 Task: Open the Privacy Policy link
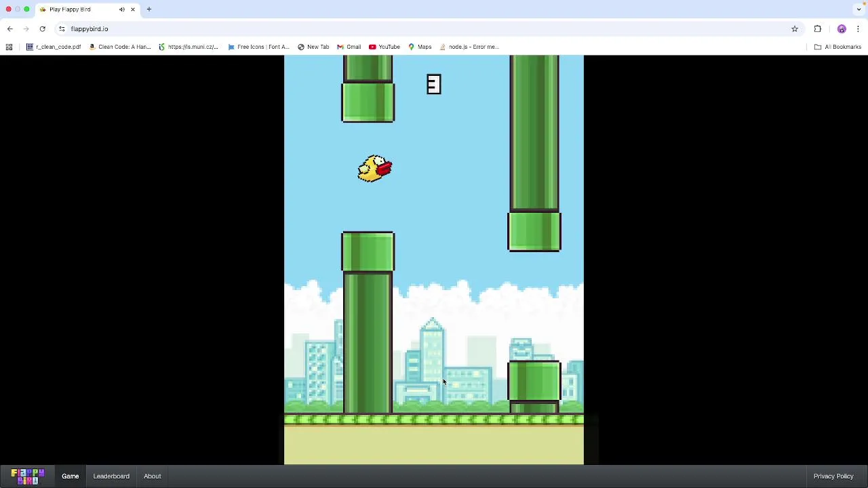833,476
